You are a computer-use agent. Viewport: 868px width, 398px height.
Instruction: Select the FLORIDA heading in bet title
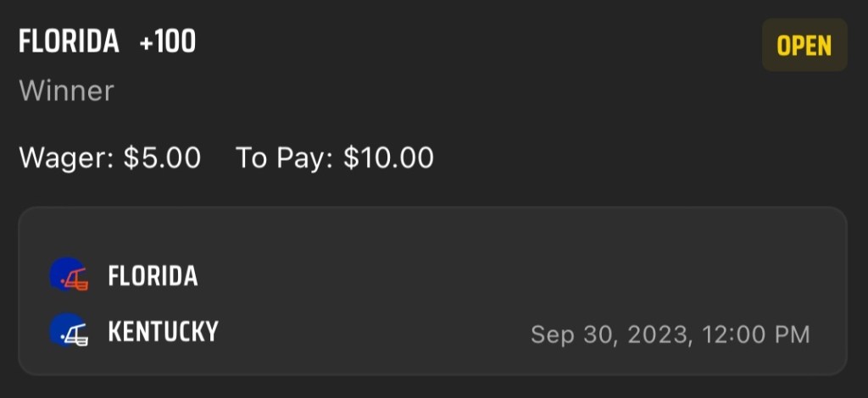click(x=70, y=42)
